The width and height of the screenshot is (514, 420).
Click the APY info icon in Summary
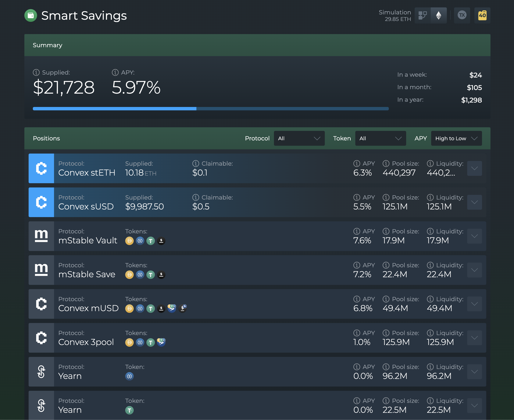115,72
